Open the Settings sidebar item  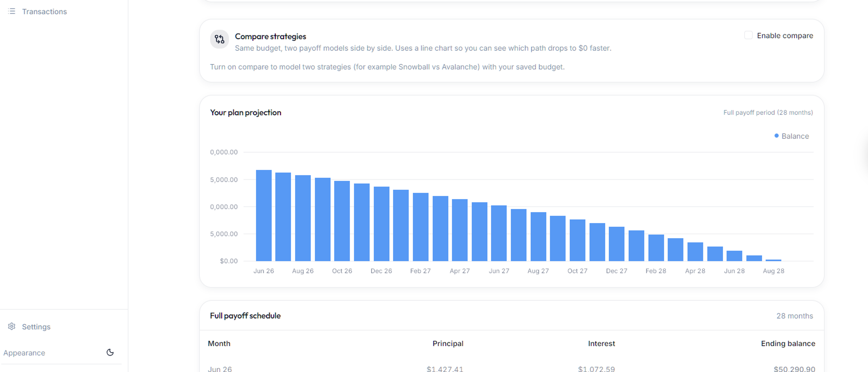tap(36, 327)
